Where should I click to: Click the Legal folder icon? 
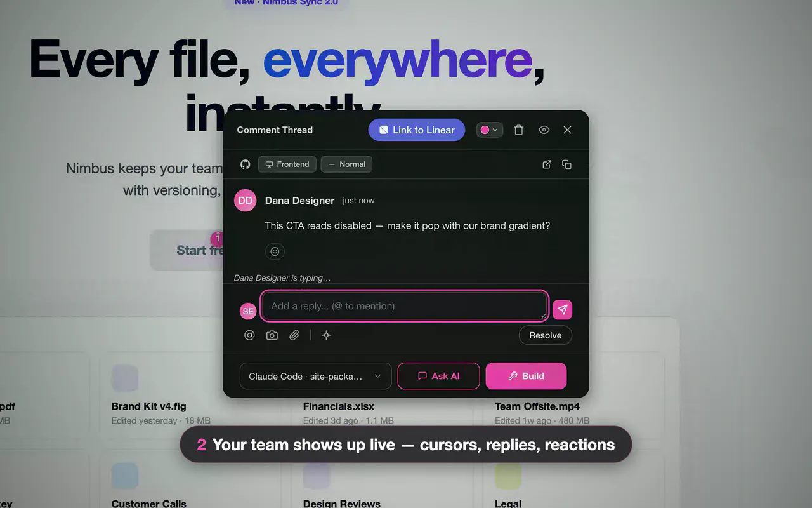[x=508, y=476]
